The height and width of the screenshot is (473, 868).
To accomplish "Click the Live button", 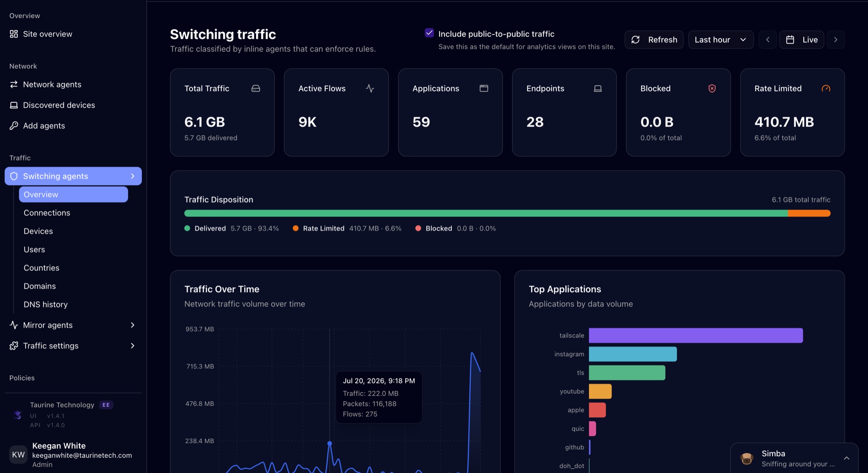I will coord(802,39).
